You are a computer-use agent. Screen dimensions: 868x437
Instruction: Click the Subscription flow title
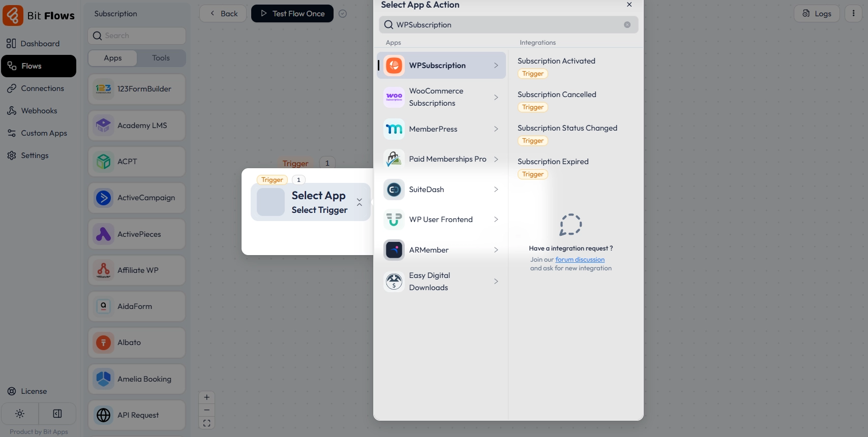click(115, 14)
